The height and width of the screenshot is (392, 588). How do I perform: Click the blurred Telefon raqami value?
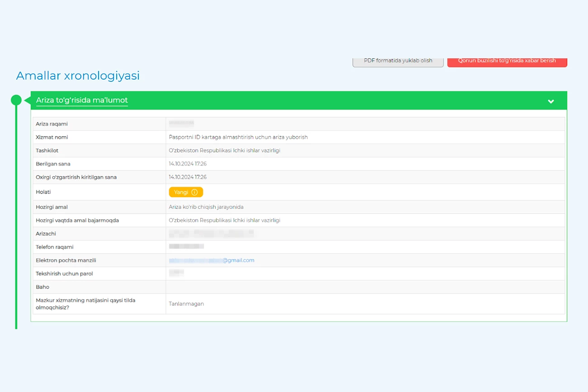coord(186,246)
